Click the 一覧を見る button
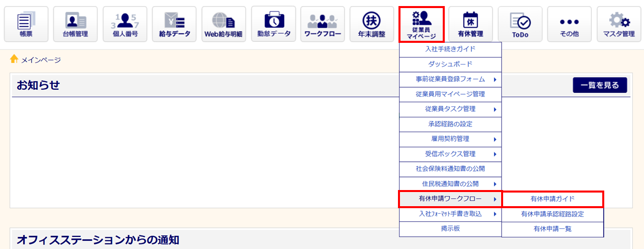Screen dimensions: 644x249 600,85
